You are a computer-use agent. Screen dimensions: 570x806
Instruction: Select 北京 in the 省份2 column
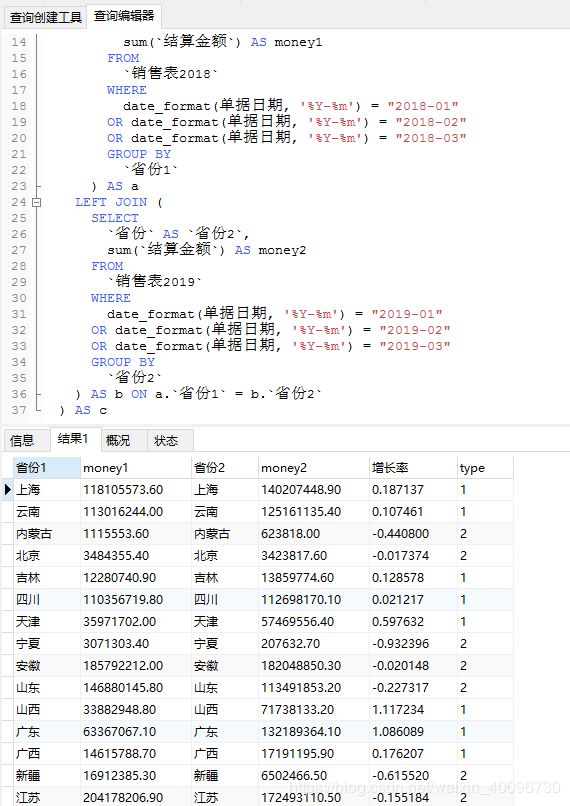(x=225, y=556)
